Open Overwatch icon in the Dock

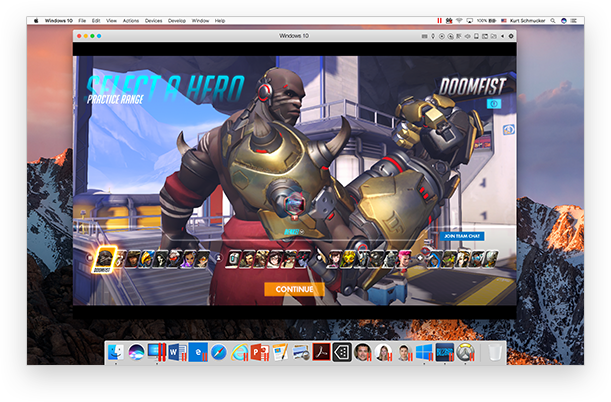[465, 352]
